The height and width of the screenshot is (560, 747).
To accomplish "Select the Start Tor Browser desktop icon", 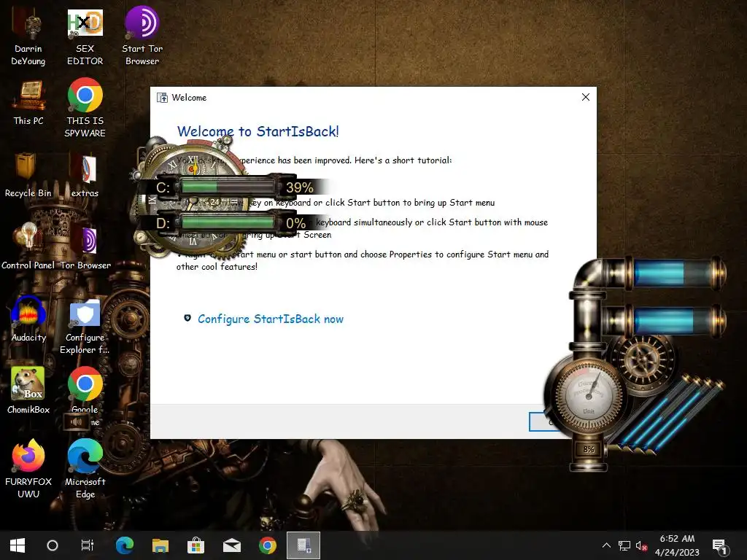I will tap(142, 36).
